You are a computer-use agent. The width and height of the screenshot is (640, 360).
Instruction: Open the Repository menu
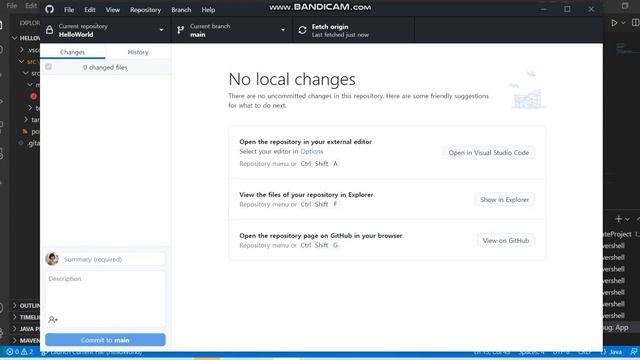pos(145,10)
